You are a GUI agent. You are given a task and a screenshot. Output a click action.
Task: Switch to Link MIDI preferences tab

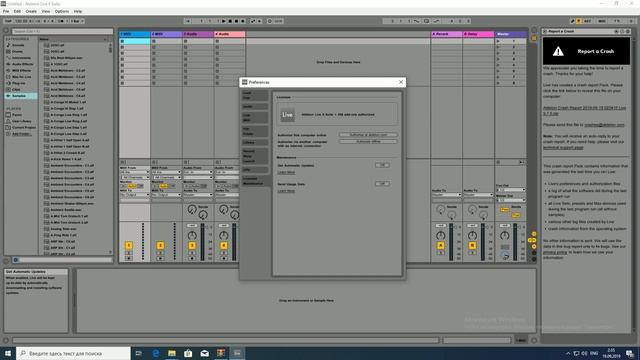254,118
